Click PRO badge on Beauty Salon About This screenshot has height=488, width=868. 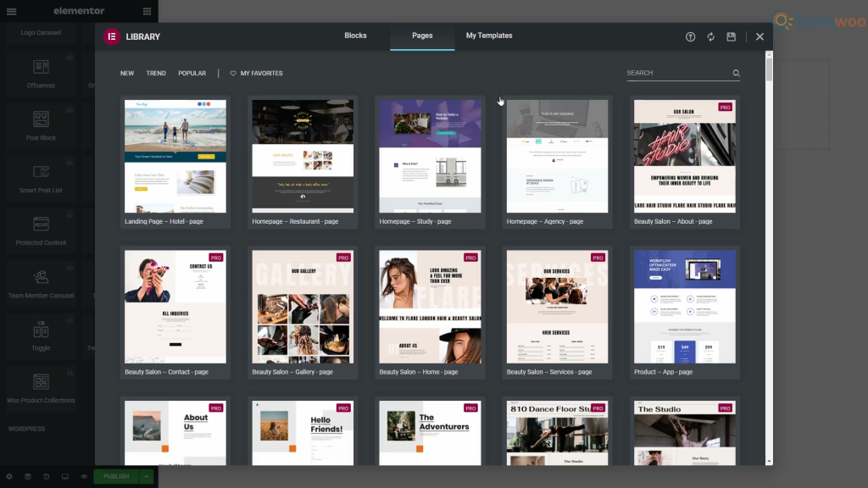pos(726,108)
